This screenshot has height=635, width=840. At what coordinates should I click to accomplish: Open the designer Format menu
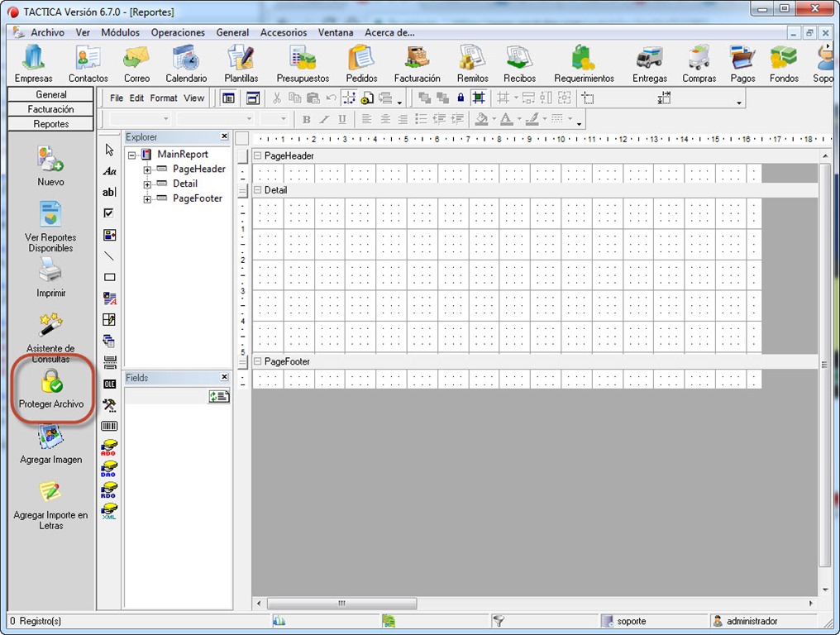tap(164, 98)
